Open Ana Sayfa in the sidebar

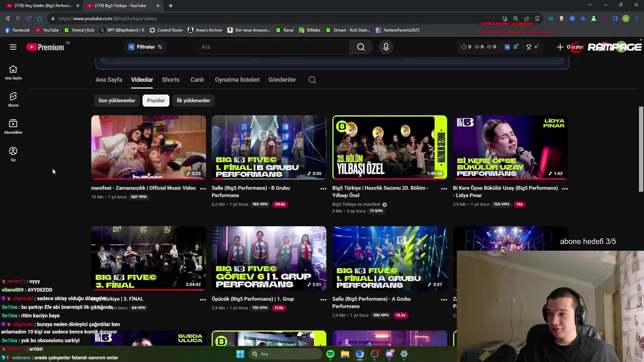(13, 72)
